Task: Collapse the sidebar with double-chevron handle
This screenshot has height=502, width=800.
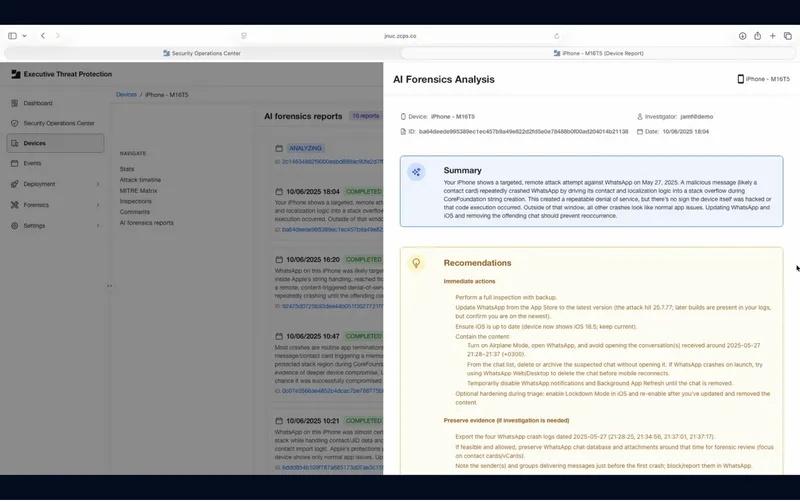Action: coord(109,285)
